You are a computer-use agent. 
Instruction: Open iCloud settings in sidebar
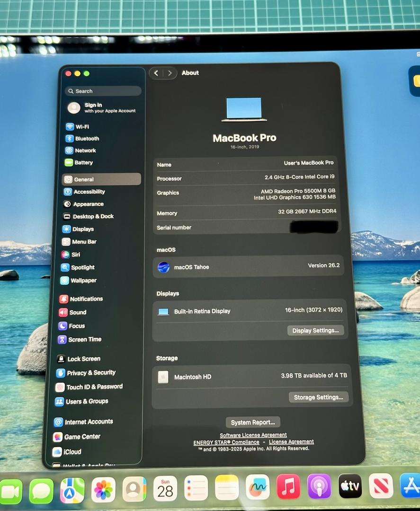pyautogui.click(x=67, y=452)
